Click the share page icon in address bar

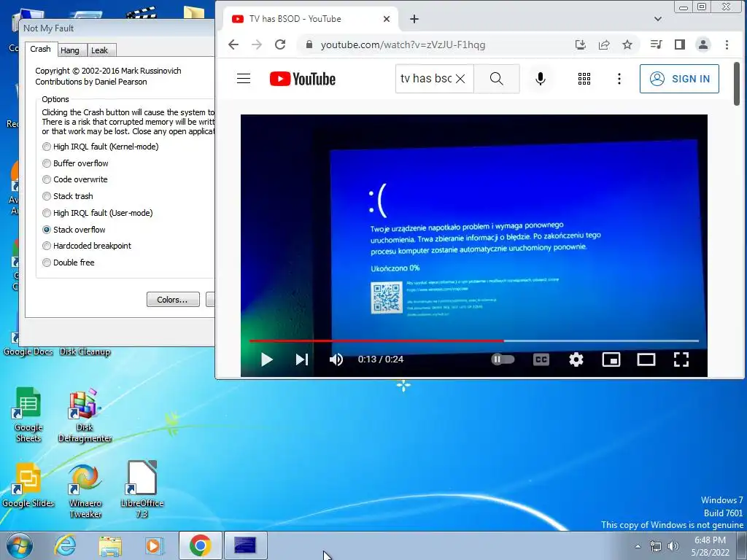[604, 44]
